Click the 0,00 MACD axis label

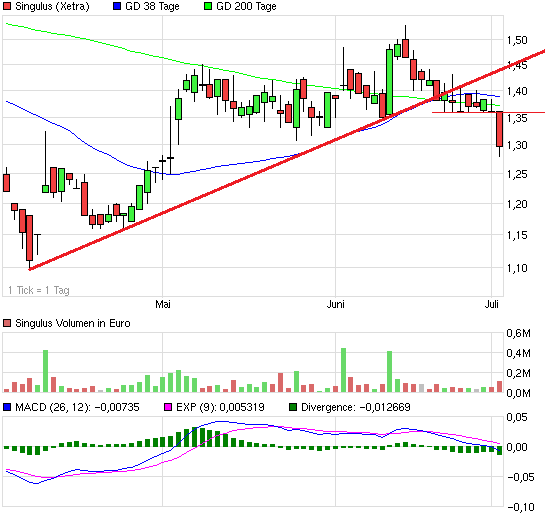click(517, 447)
